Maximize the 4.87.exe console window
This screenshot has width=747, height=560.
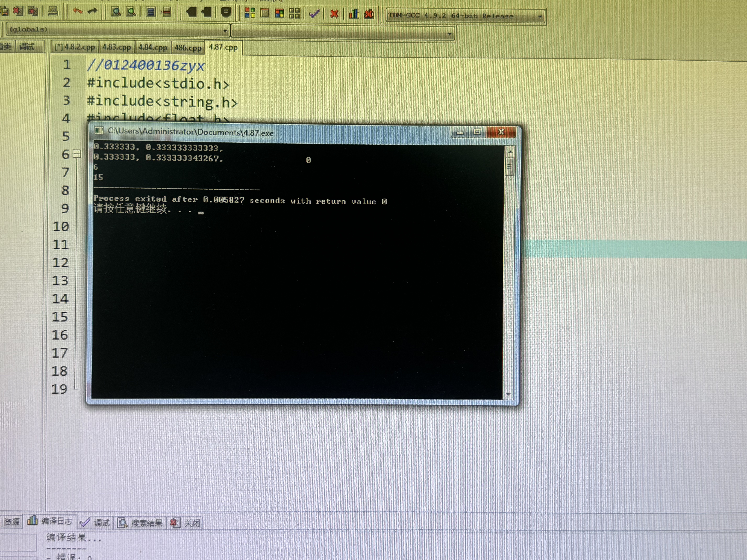click(477, 132)
